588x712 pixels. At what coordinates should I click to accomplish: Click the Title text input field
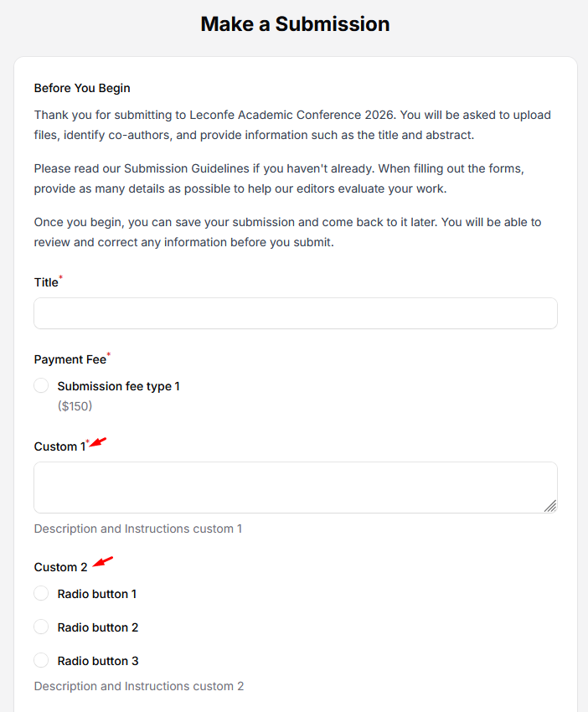(x=295, y=313)
